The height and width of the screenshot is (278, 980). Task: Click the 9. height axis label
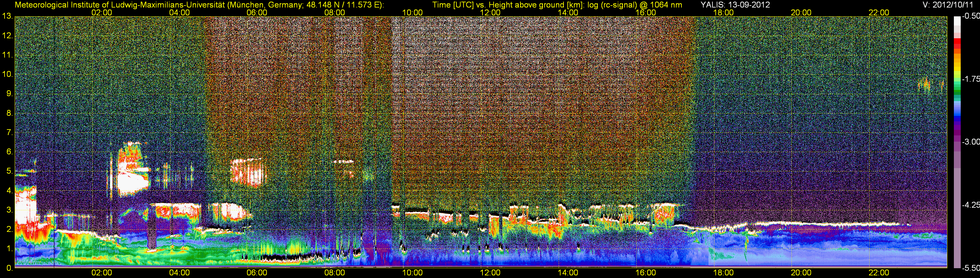point(9,94)
